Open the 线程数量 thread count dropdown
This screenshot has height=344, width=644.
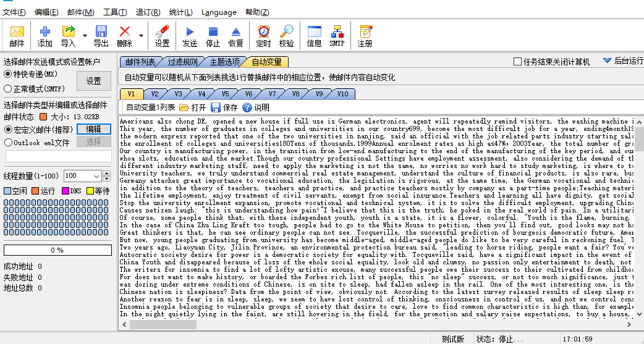[97, 176]
